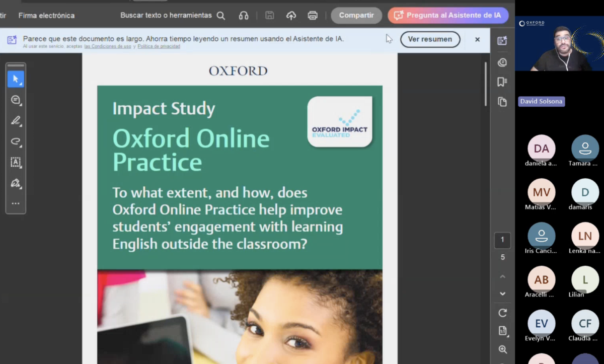
Task: Click the Buscar texto o herramientas field
Action: [166, 16]
